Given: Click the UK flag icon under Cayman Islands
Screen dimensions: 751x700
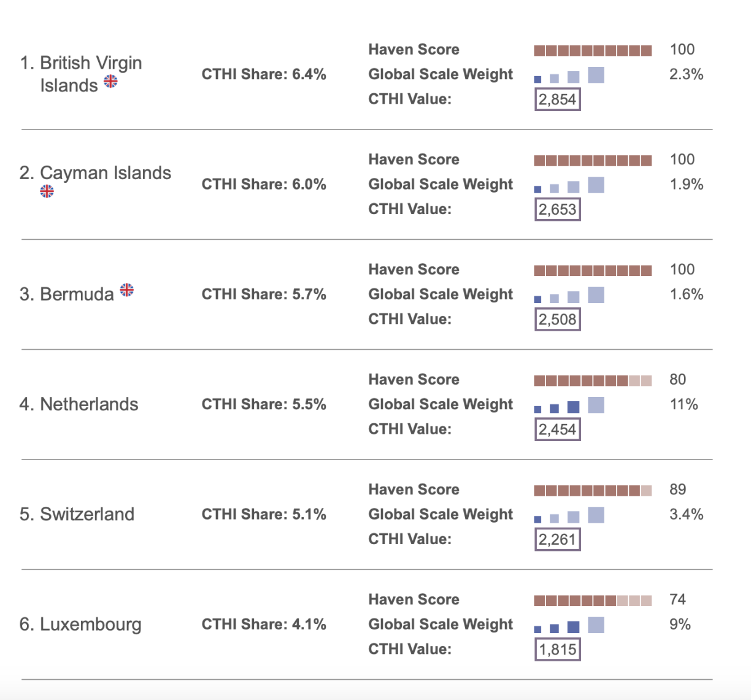Looking at the screenshot, I should 47,191.
